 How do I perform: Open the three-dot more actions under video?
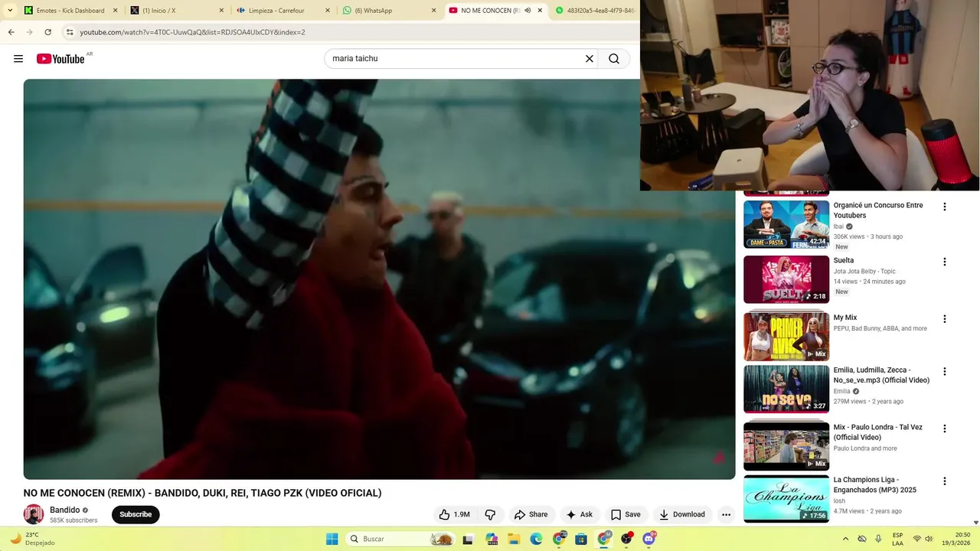[726, 514]
